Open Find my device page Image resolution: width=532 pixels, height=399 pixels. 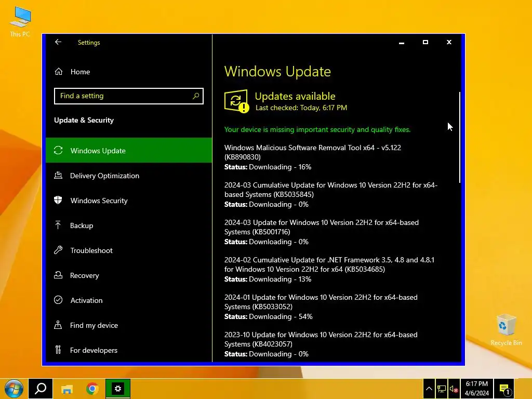(129, 325)
